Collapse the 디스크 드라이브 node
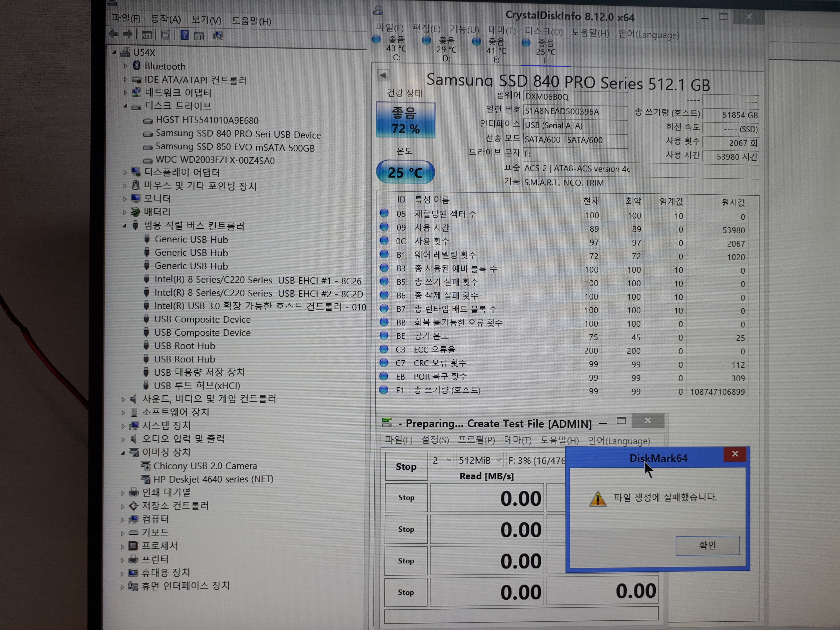Viewport: 840px width, 630px height. 125,106
